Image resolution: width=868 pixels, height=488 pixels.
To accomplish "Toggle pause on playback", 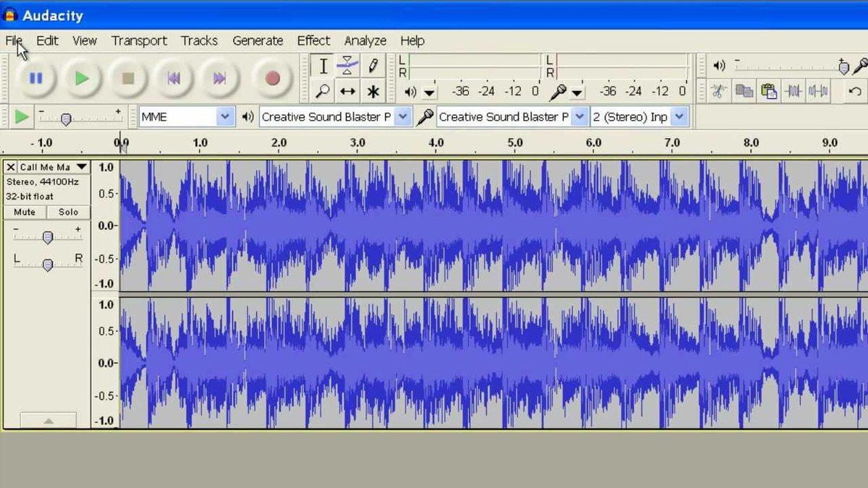I will click(x=35, y=79).
